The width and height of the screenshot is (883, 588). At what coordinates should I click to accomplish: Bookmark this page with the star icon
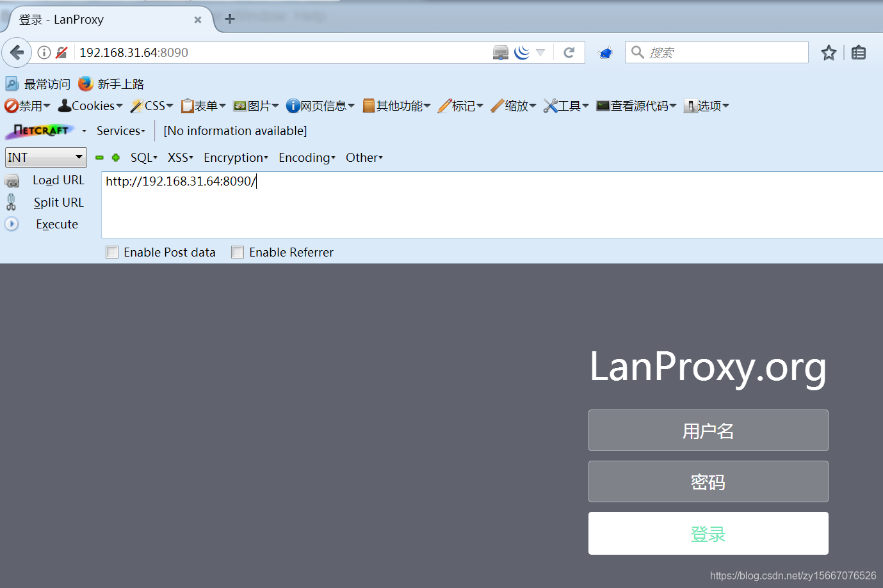pyautogui.click(x=829, y=52)
